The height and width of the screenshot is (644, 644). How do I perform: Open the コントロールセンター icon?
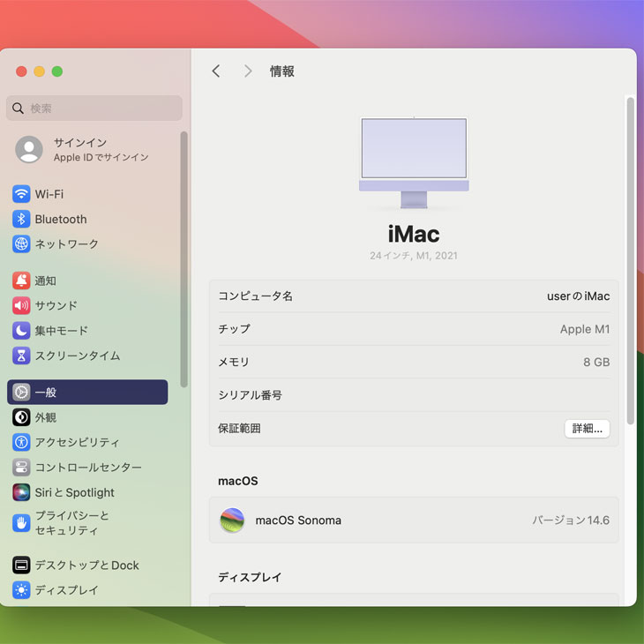21,468
